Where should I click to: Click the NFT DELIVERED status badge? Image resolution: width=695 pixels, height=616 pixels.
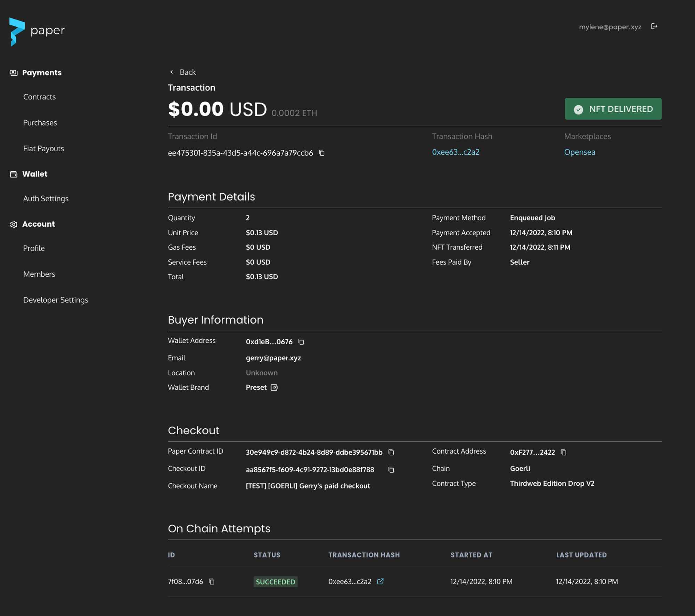(x=613, y=109)
